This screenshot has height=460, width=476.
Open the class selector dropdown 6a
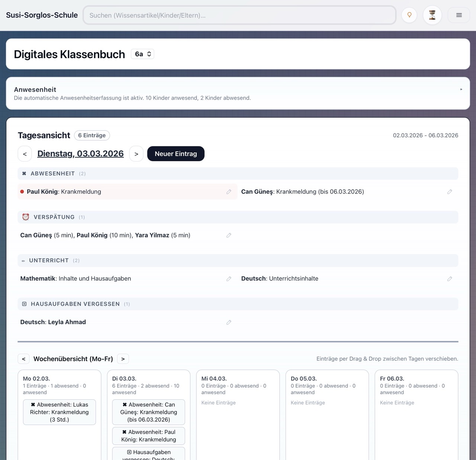pyautogui.click(x=143, y=54)
